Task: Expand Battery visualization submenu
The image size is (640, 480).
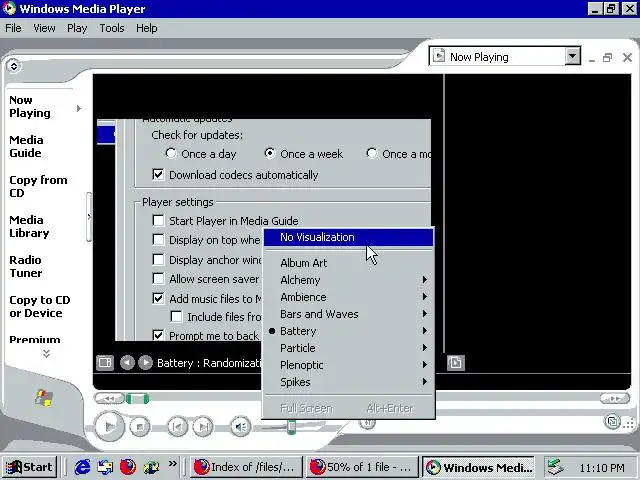Action: (349, 331)
